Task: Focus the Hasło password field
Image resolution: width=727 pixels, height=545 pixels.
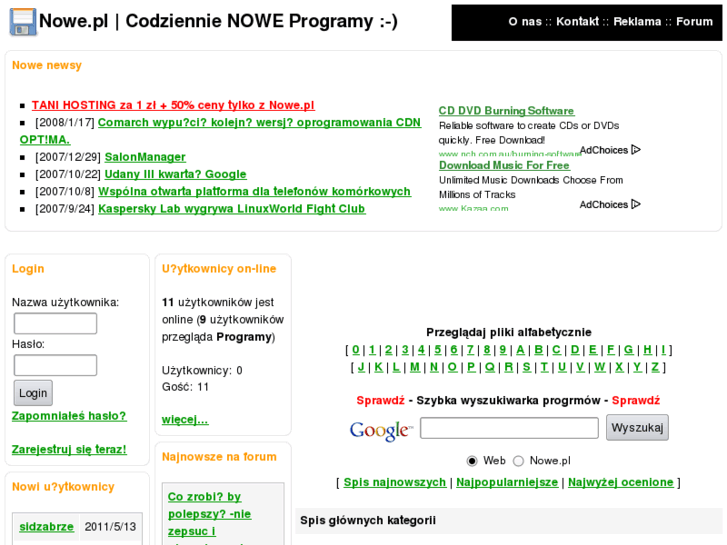Action: click(x=55, y=365)
